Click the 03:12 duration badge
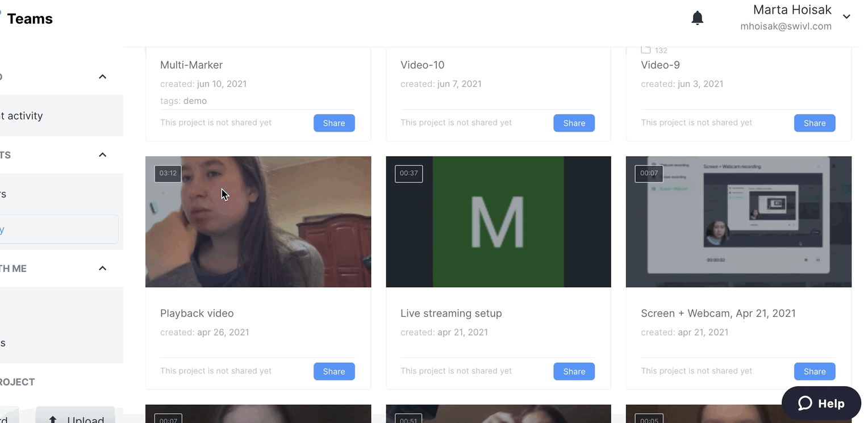Image resolution: width=868 pixels, height=423 pixels. [168, 173]
